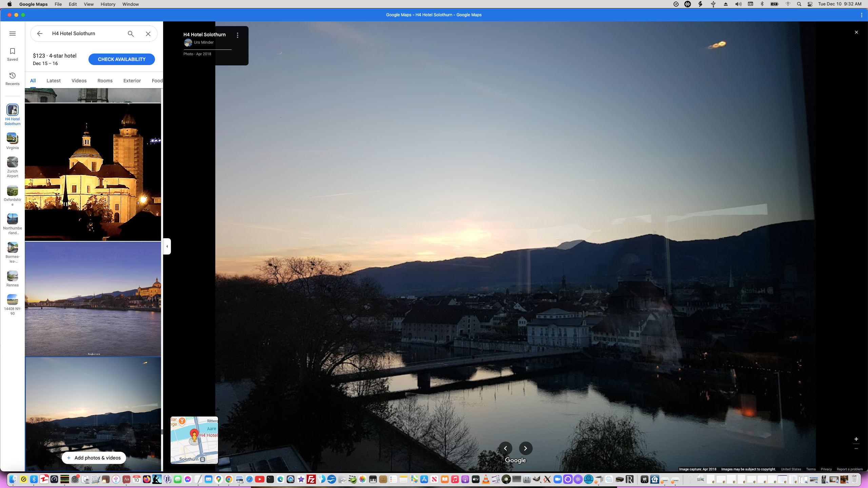Zoom in with the plus button
Screen dimensions: 868x488
[856, 439]
